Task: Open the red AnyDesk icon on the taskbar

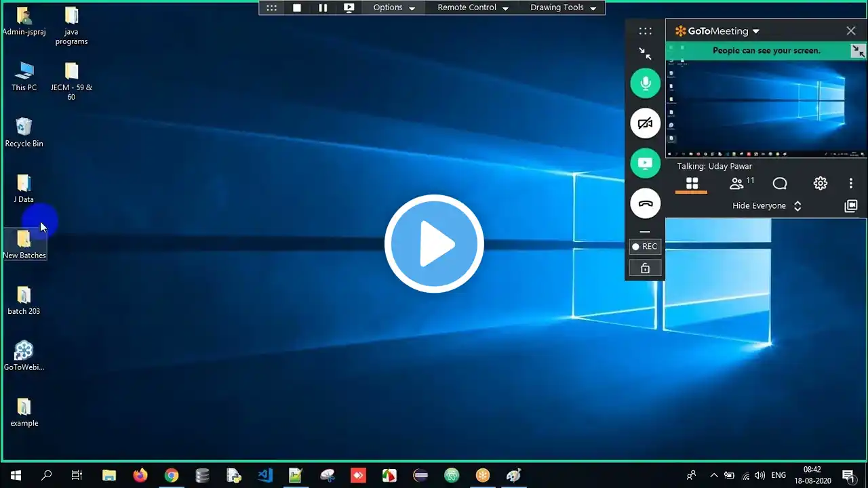Action: [358, 476]
